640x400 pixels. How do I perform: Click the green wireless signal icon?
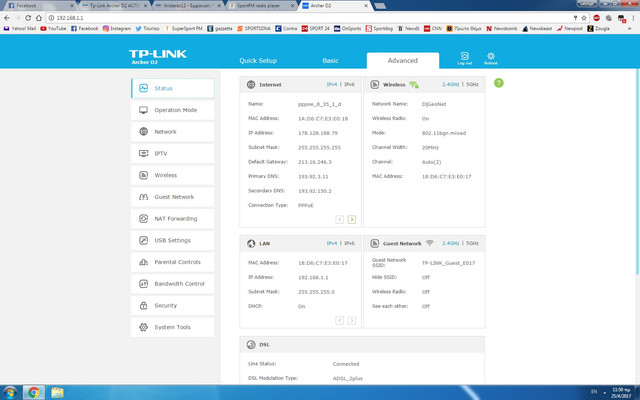414,84
